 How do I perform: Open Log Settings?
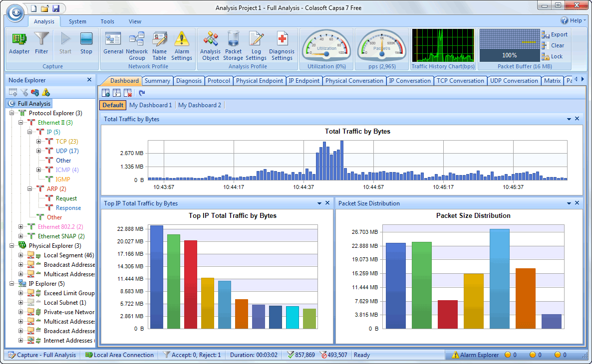[256, 46]
